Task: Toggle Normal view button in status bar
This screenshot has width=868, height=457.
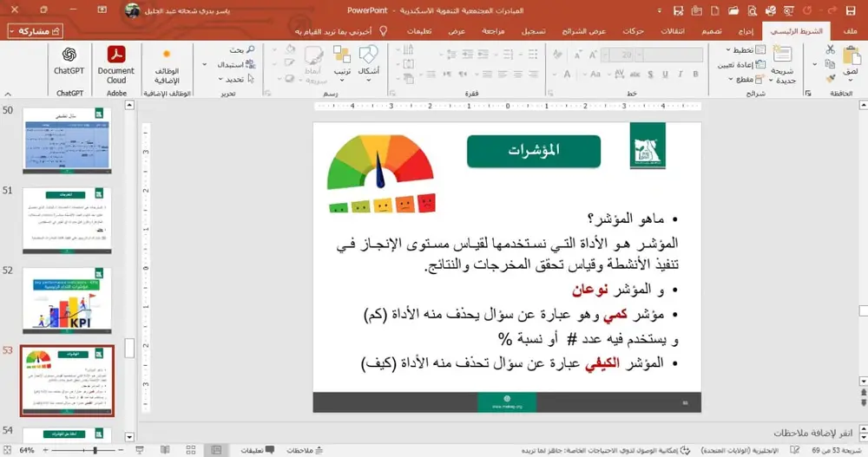Action: 216,450
